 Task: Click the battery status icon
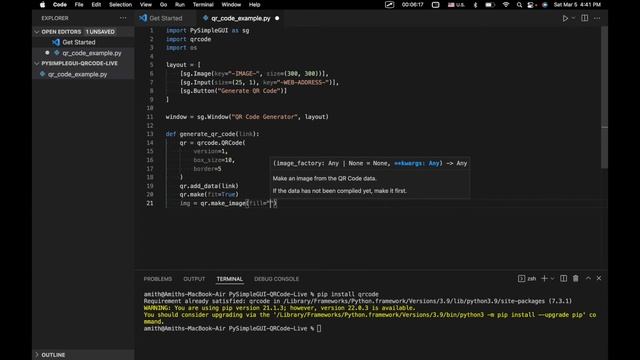[x=490, y=5]
